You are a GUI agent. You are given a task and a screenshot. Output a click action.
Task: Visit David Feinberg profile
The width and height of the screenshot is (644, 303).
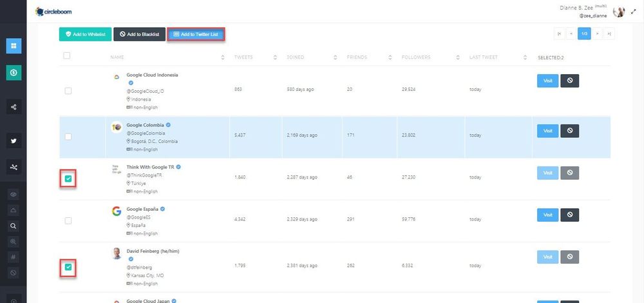click(547, 257)
